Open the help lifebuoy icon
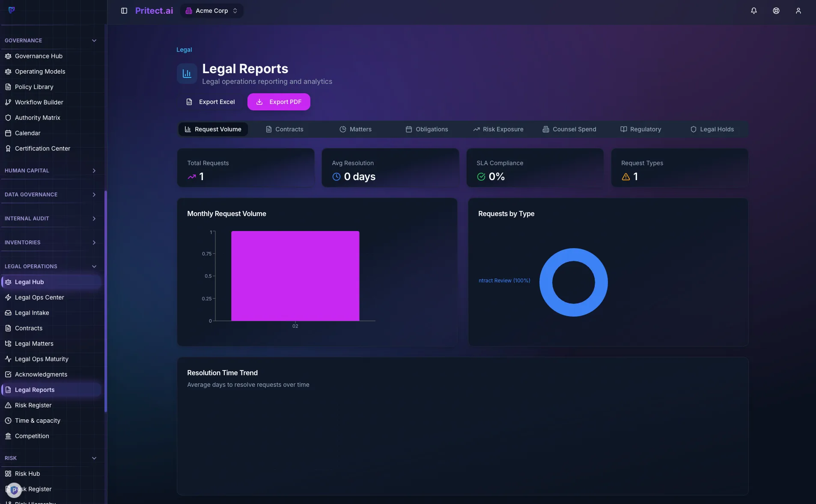The image size is (816, 504). [x=776, y=11]
